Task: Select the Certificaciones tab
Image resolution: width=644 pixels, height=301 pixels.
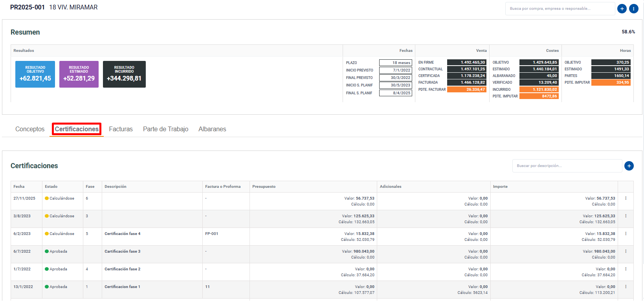Action: [x=77, y=129]
